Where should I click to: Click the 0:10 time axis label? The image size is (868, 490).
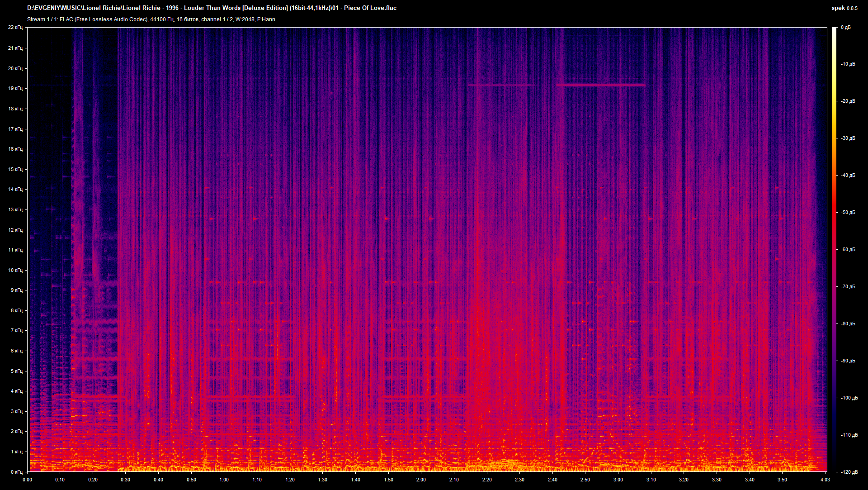(60, 480)
